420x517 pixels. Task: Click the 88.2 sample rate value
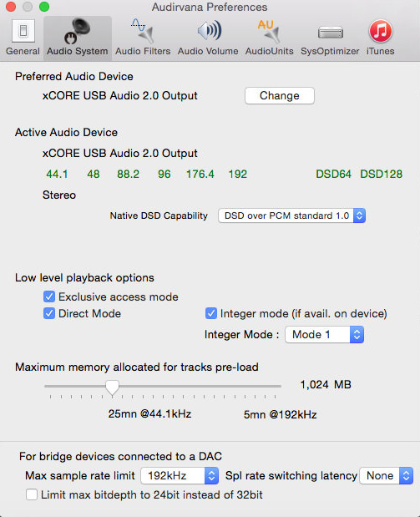coord(129,174)
